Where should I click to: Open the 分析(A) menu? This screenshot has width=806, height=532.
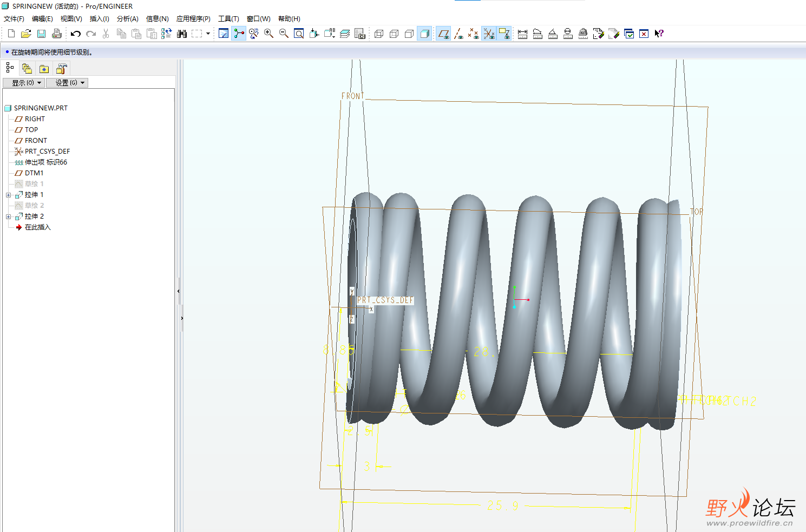(128, 19)
